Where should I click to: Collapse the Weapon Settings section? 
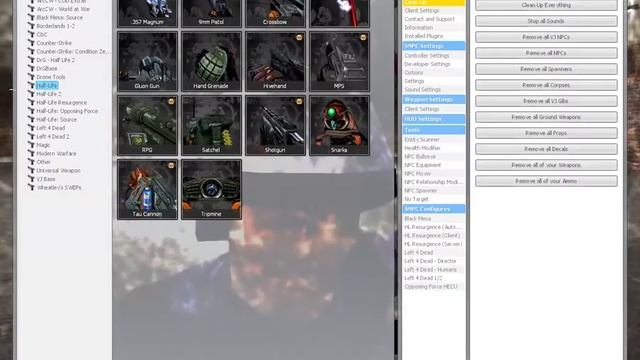pyautogui.click(x=433, y=99)
